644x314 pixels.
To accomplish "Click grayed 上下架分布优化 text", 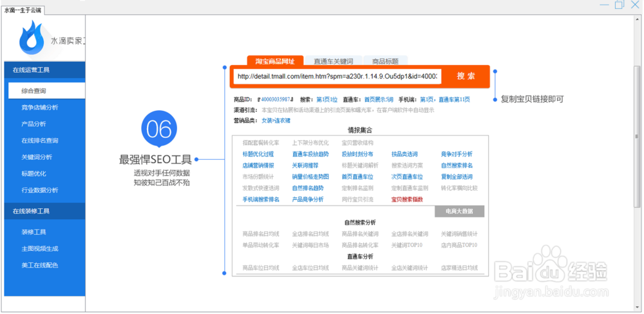I will (x=310, y=143).
